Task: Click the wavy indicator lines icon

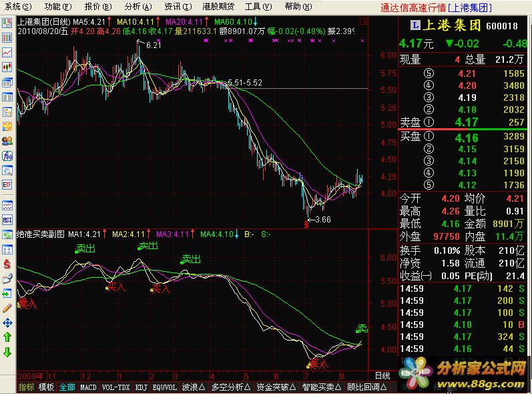Action: point(7,206)
